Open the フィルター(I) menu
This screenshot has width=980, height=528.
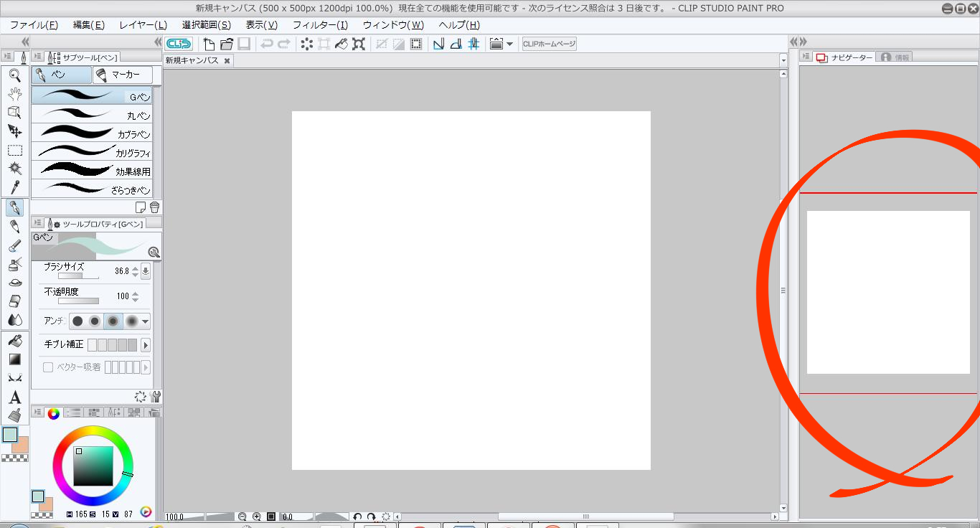click(320, 25)
